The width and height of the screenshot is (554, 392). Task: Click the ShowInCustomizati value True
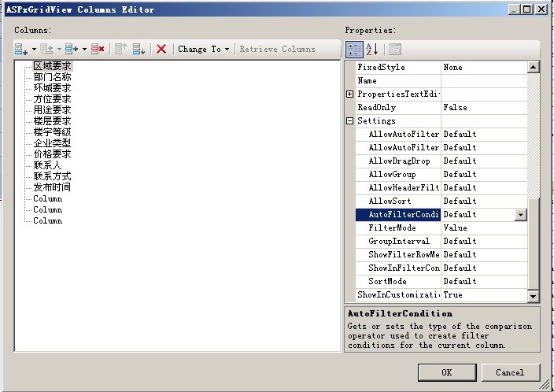tap(484, 295)
